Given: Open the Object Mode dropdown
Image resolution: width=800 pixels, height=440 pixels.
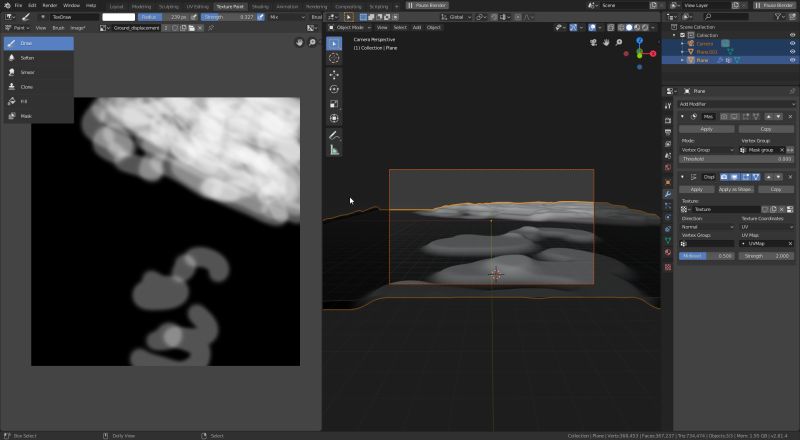Looking at the screenshot, I should pyautogui.click(x=349, y=28).
